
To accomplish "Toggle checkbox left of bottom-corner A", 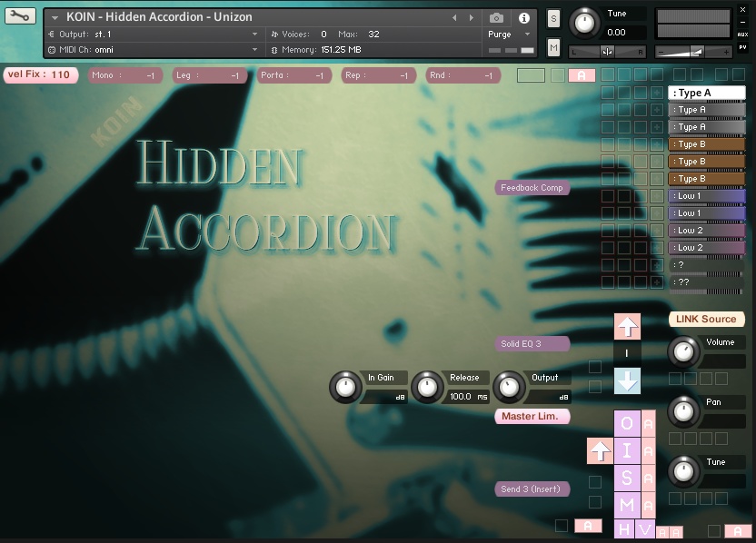I will tap(714, 531).
